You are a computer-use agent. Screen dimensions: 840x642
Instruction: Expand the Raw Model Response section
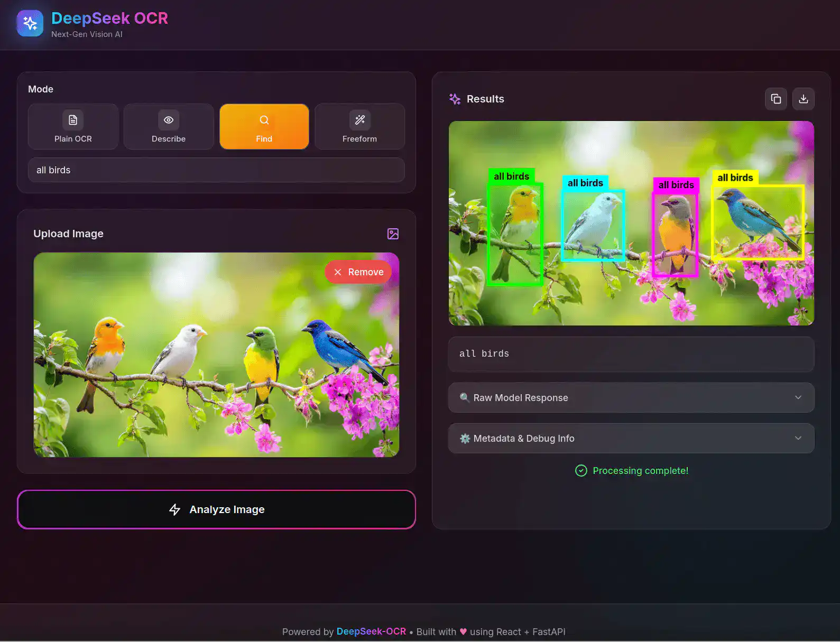click(x=798, y=397)
